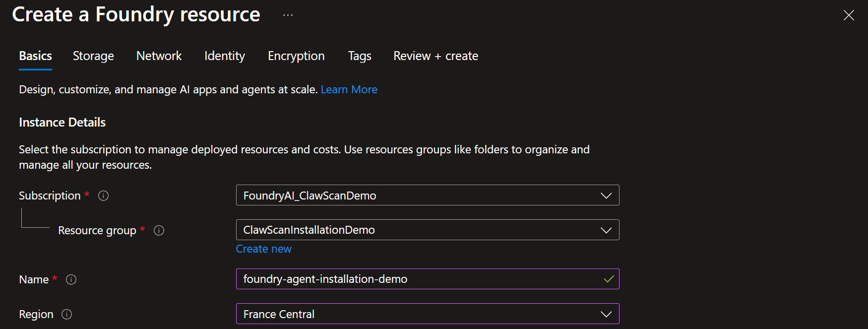Click the Subscription dropdown chevron arrow
This screenshot has width=868, height=329.
point(606,196)
